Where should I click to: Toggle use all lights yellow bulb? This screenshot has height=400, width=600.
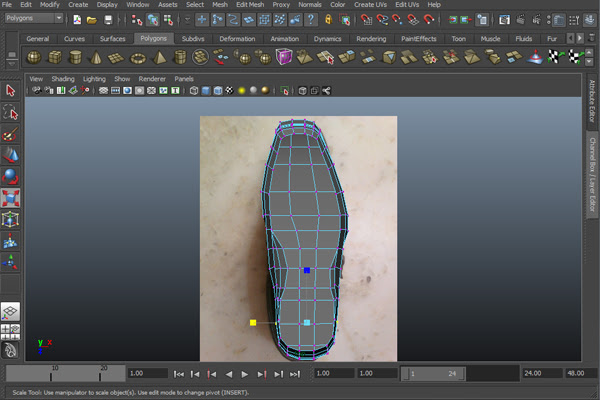coord(241,91)
